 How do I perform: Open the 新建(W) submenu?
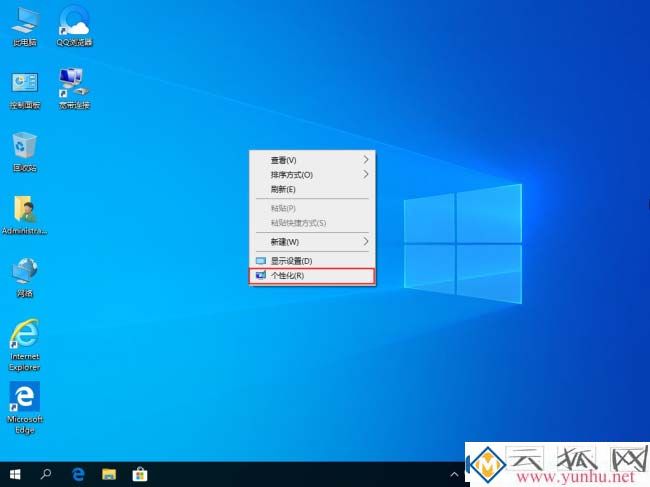pos(312,242)
